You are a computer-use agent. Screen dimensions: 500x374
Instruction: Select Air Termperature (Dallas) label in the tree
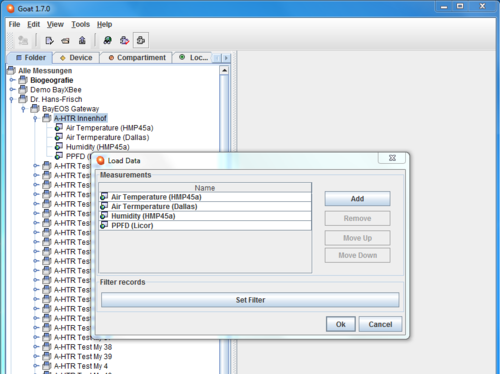(x=108, y=137)
